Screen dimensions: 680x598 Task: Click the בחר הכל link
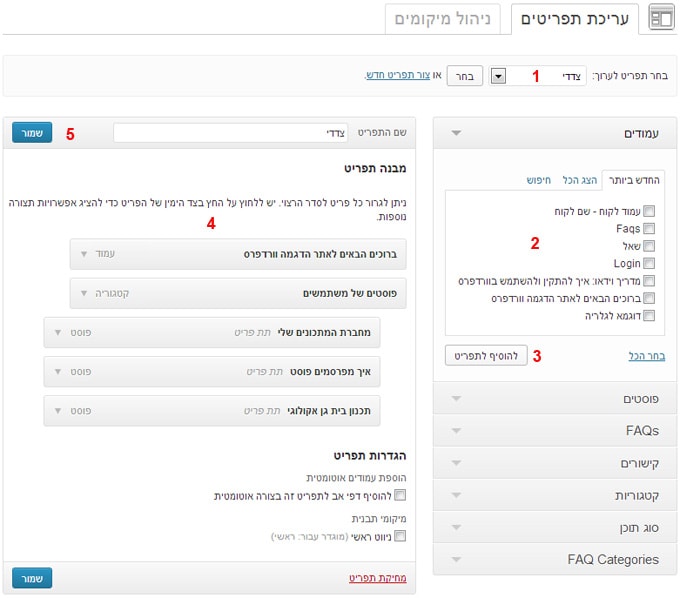point(646,356)
